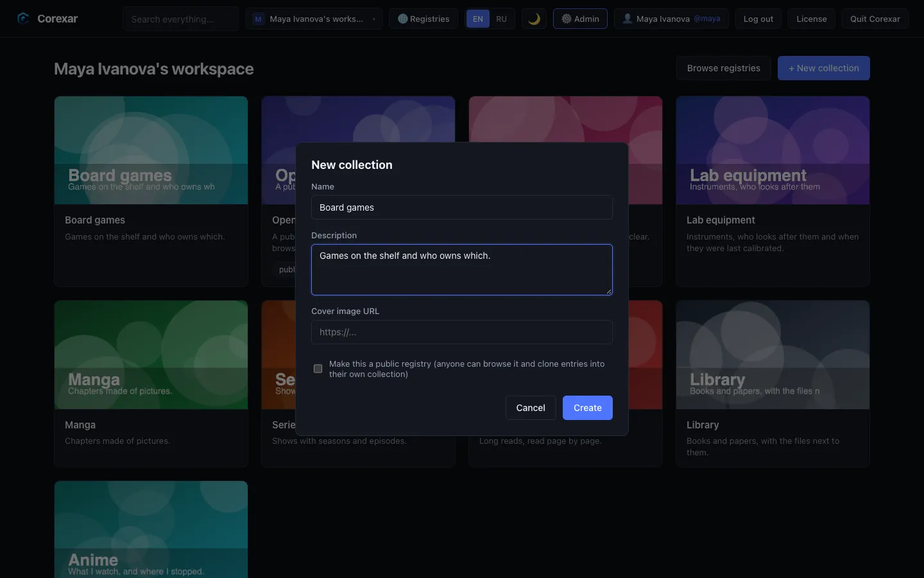Screen dimensions: 924x578
Task: Cancel the New collection dialog
Action: click(x=531, y=408)
